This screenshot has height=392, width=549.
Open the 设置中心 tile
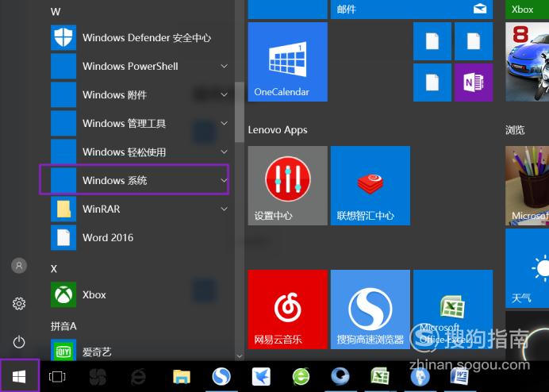288,186
